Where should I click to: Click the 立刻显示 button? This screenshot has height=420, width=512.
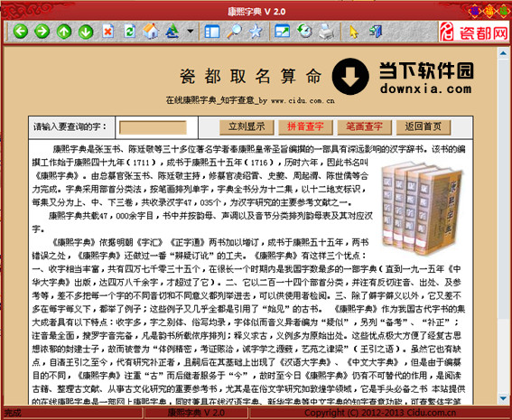coord(247,127)
